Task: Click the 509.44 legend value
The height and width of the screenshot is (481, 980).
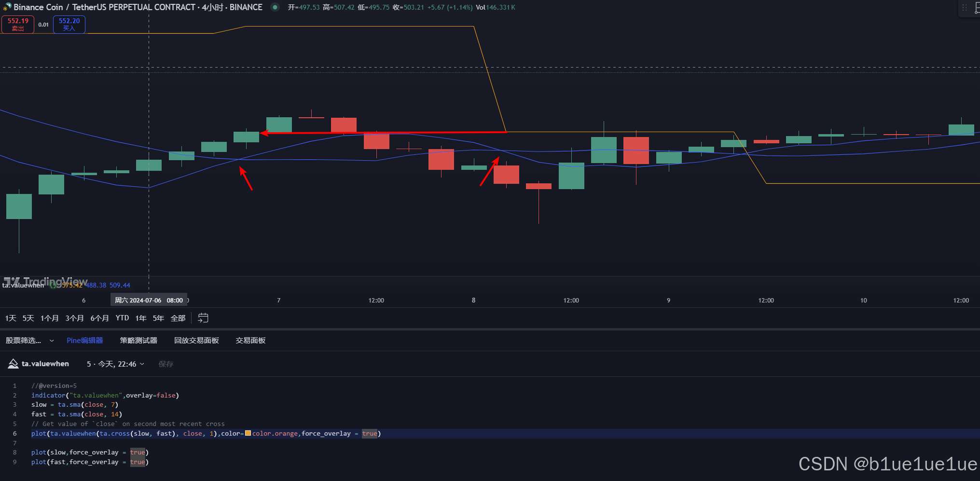Action: tap(120, 285)
